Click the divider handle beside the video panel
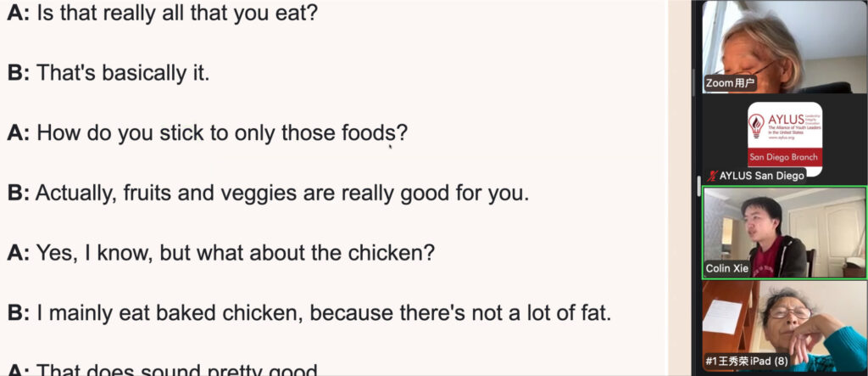Image resolution: width=868 pixels, height=376 pixels. point(699,186)
